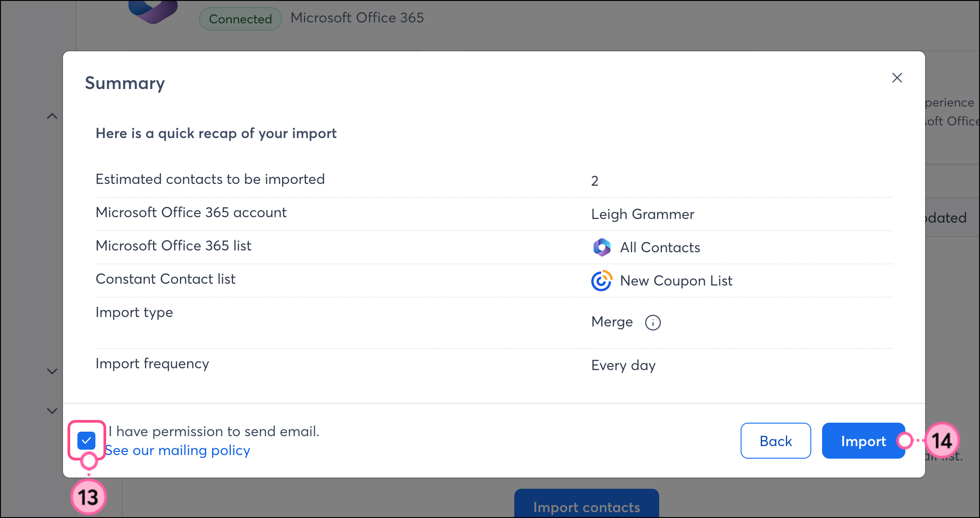This screenshot has width=980, height=518.
Task: Select the All Contacts list value
Action: 660,247
